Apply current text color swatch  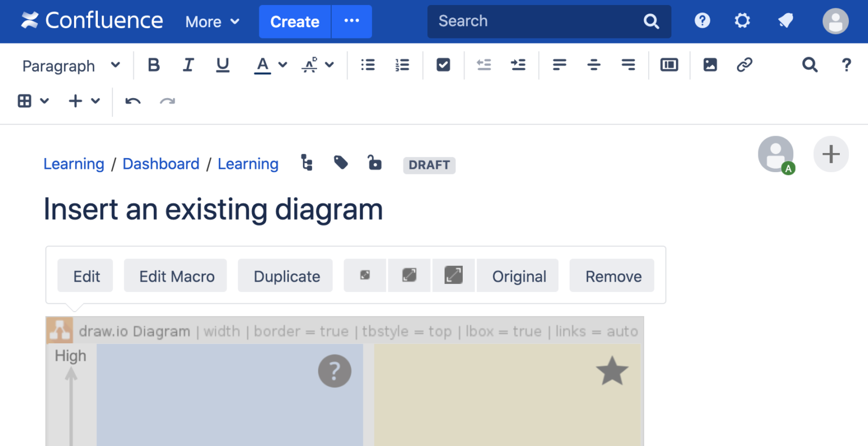262,65
